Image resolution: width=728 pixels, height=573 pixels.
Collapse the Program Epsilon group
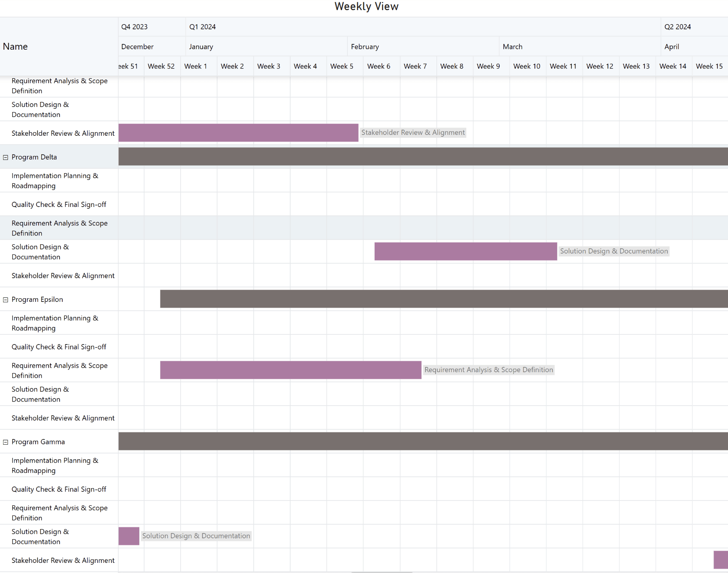pos(6,300)
